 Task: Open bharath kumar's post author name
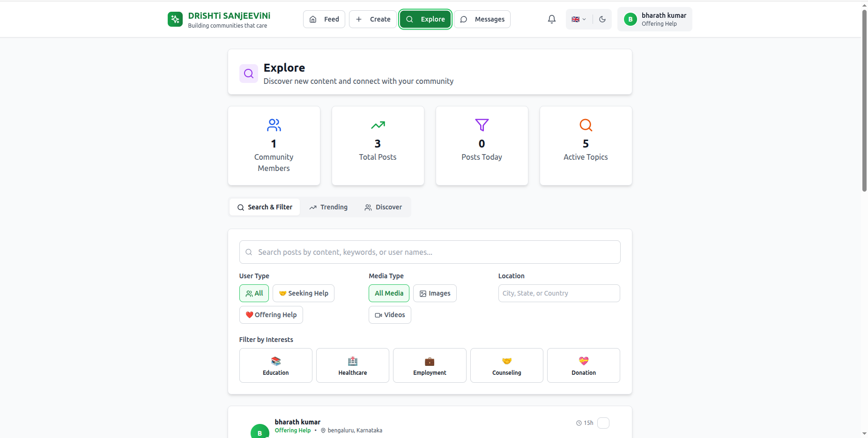[297, 422]
